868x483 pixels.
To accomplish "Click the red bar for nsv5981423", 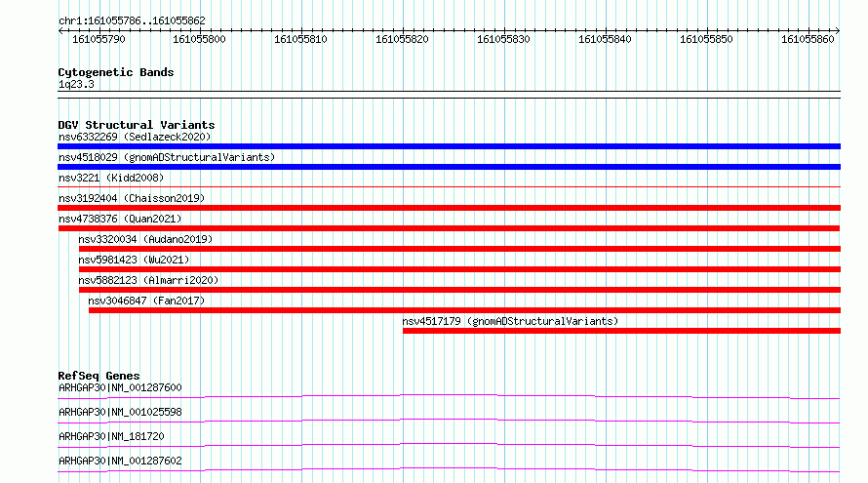I will 459,269.
